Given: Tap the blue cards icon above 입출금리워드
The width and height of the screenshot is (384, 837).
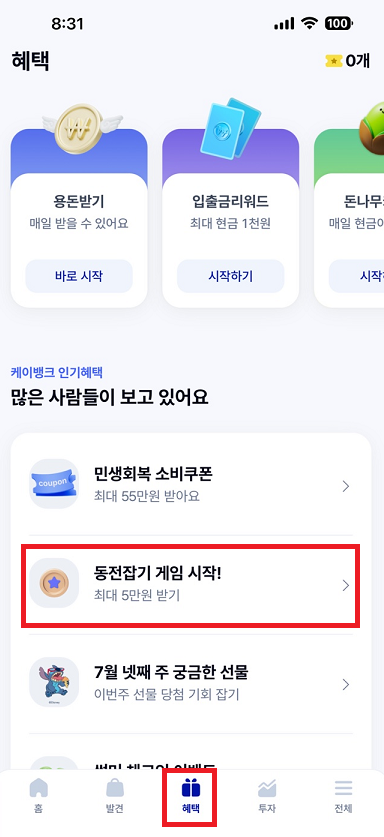Looking at the screenshot, I should (x=230, y=126).
